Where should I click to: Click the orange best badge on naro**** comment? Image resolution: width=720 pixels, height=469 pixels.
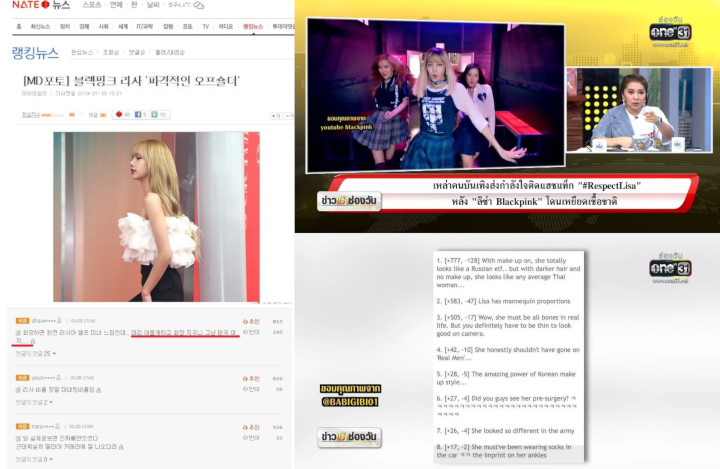pos(22,427)
